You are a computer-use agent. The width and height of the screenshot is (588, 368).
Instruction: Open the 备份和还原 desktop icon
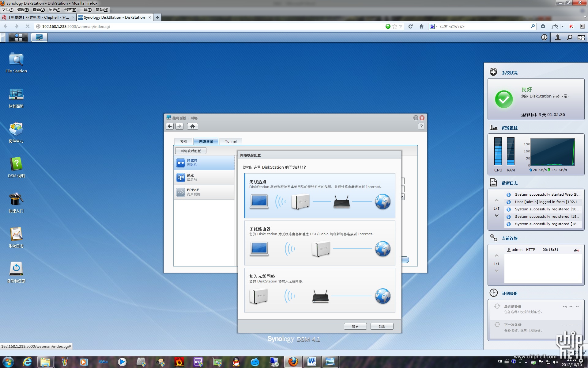16,273
